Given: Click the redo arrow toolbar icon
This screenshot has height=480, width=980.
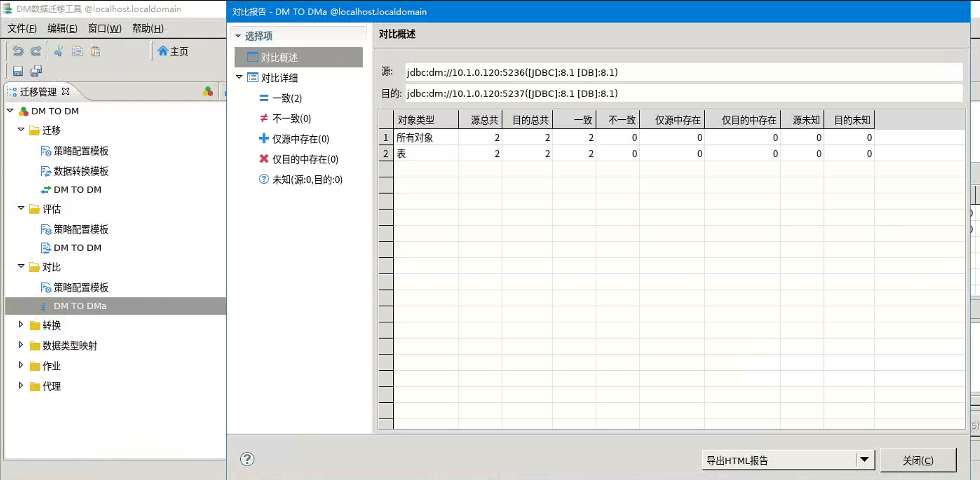Looking at the screenshot, I should pyautogui.click(x=36, y=51).
